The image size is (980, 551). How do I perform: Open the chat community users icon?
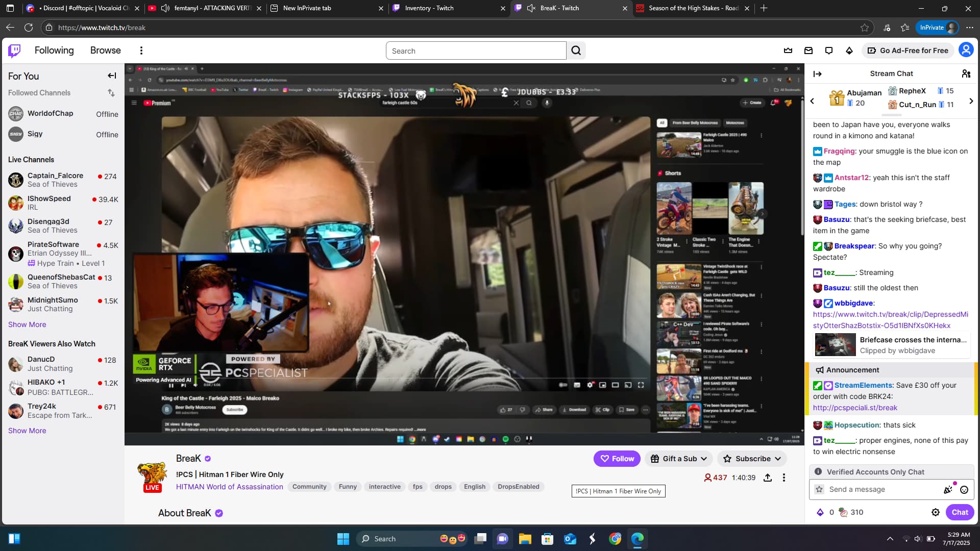coord(966,74)
